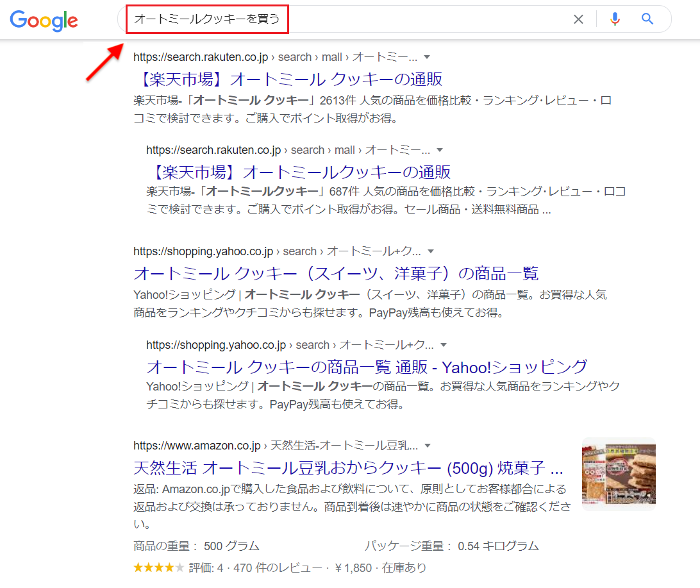Click the star rating of Amazon result
700x588 pixels.
(158, 568)
